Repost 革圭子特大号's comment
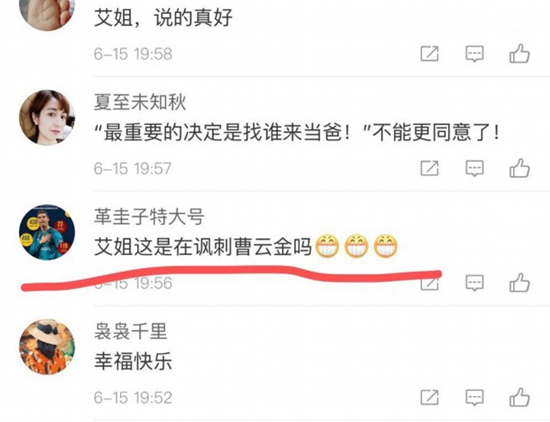The image size is (550, 422). [x=430, y=283]
